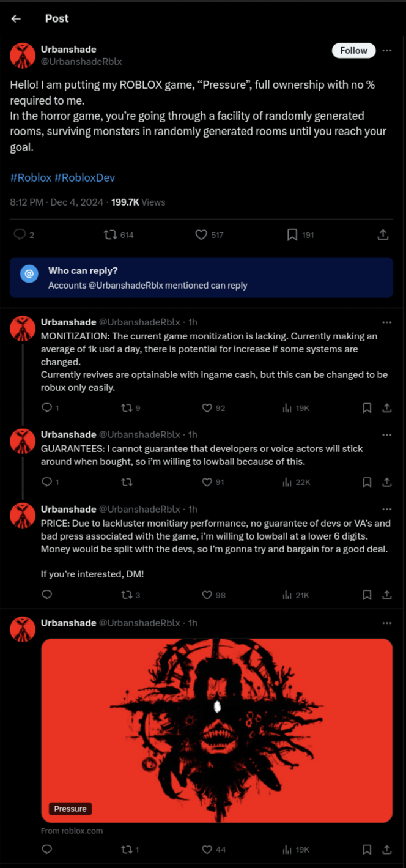Repost the main post with 614 reposts
Image resolution: width=406 pixels, height=868 pixels.
pos(111,235)
